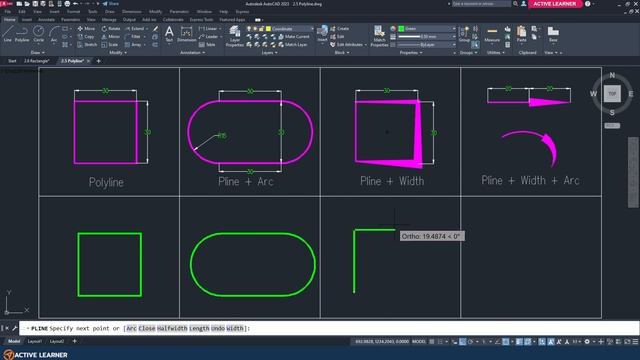Click the Undo arrow in quick access toolbar
This screenshot has height=360, width=640.
(x=76, y=4)
